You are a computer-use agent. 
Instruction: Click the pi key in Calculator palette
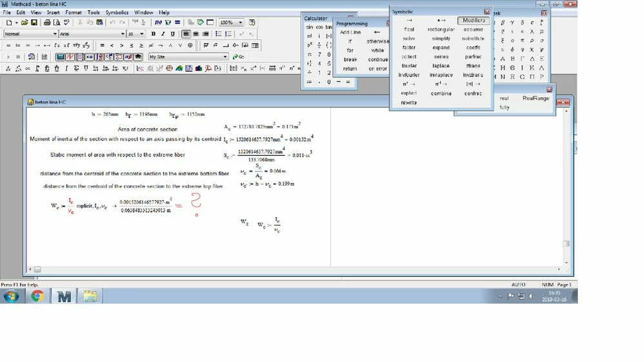309,54
